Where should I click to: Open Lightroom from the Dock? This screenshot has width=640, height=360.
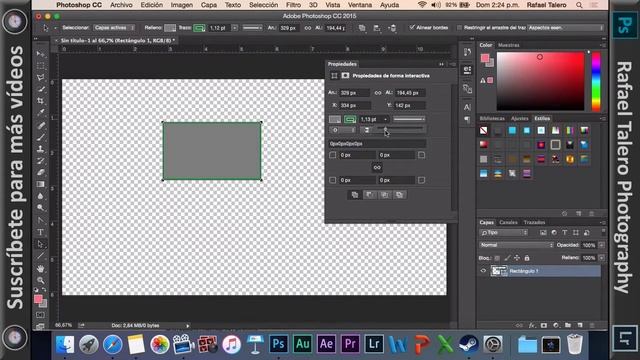[374, 344]
